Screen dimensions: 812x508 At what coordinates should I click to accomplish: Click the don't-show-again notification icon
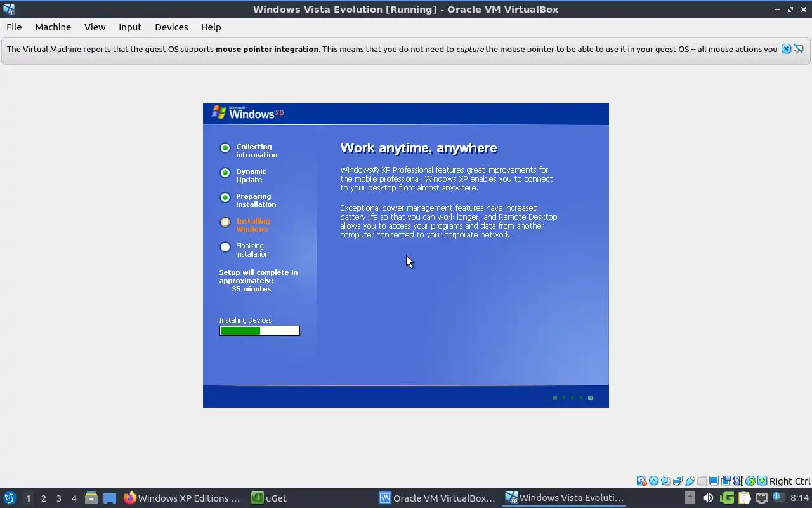tap(799, 49)
